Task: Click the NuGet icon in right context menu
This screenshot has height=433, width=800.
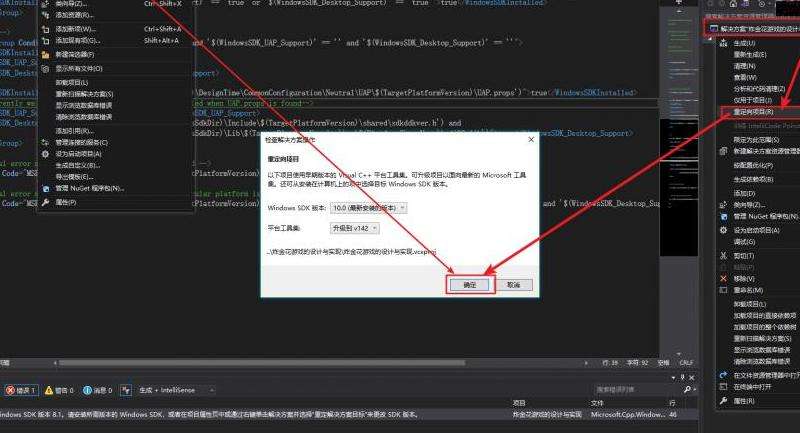Action: pos(724,216)
